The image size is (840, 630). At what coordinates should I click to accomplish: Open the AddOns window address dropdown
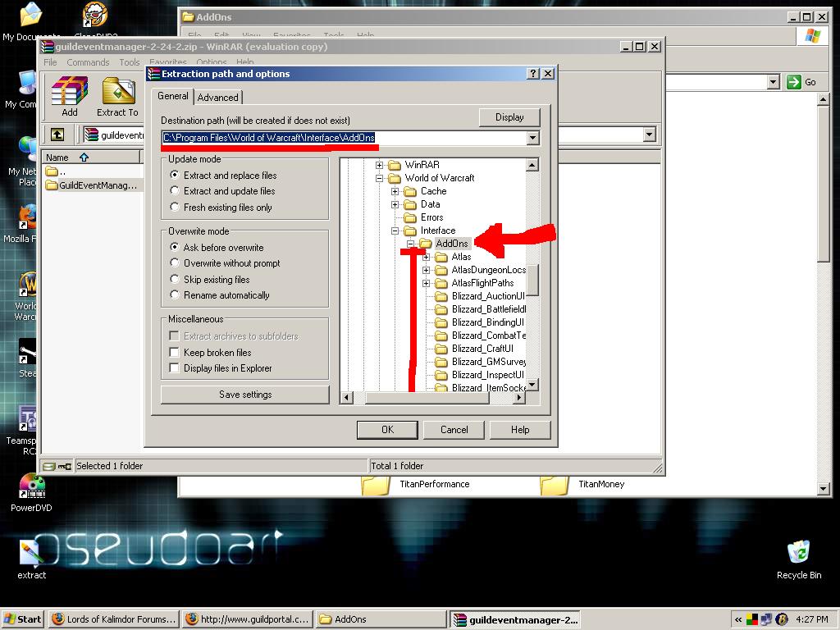[773, 82]
